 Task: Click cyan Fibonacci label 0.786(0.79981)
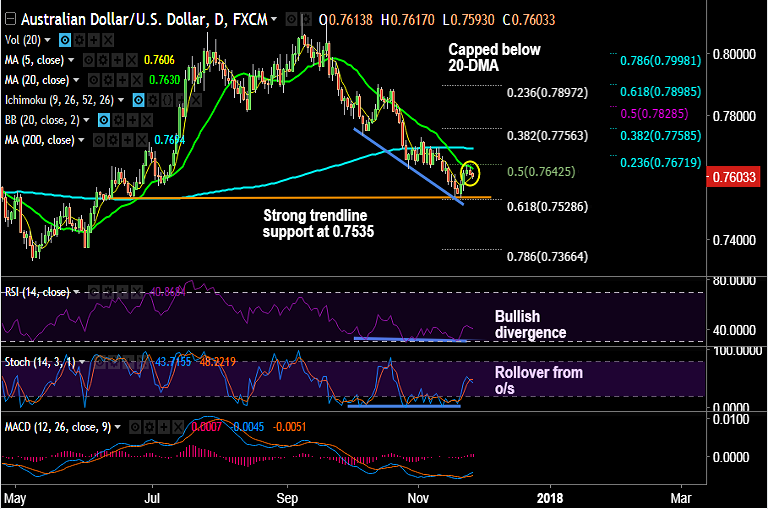coord(660,61)
